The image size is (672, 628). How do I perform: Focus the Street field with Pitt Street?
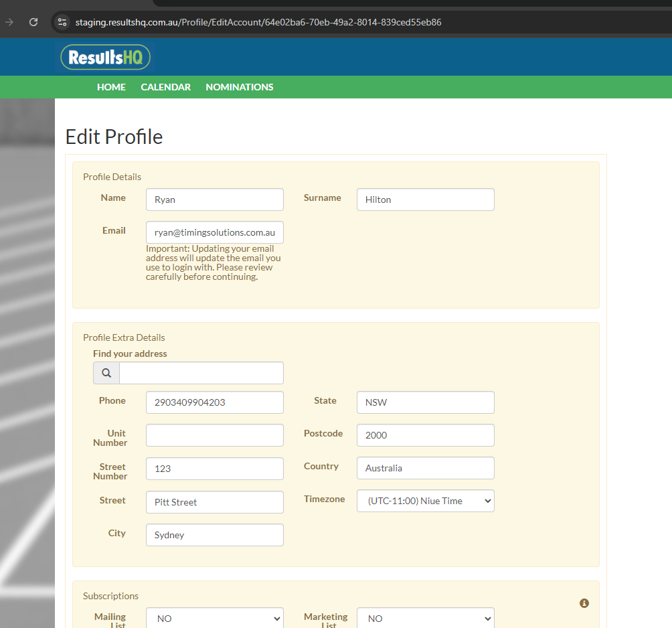(214, 502)
